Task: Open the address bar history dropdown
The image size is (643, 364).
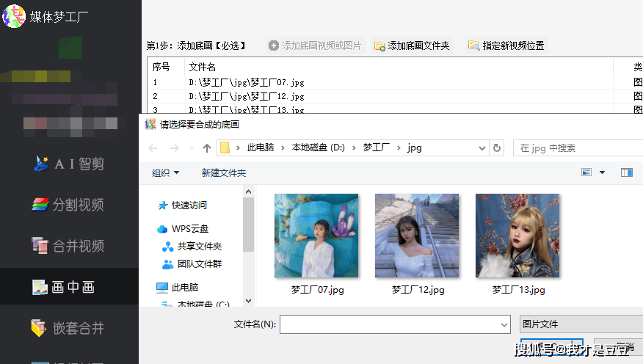Action: click(482, 148)
